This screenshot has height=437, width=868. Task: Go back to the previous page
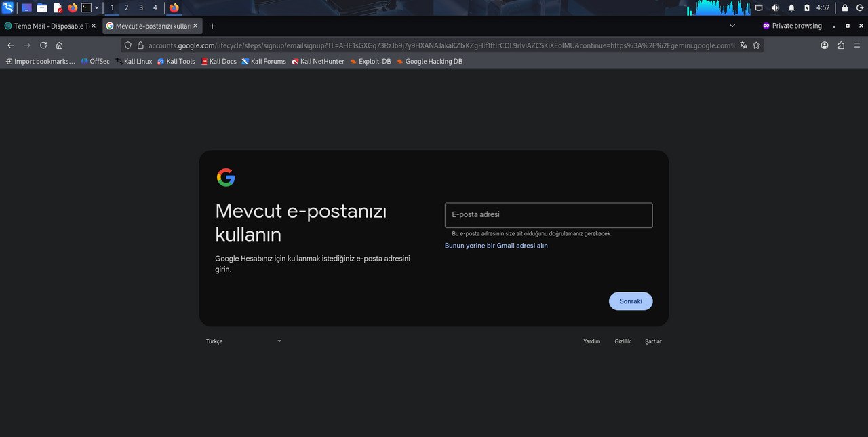[x=10, y=45]
